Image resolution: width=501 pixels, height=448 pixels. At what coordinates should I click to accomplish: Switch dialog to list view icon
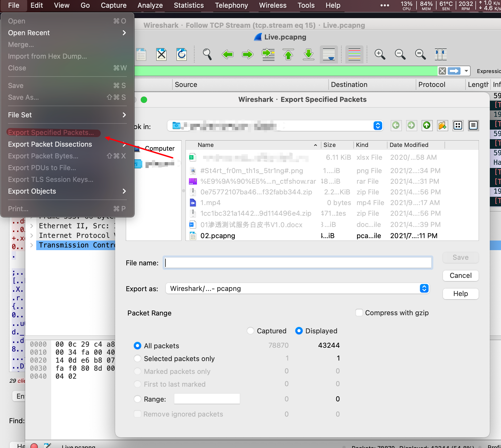458,125
